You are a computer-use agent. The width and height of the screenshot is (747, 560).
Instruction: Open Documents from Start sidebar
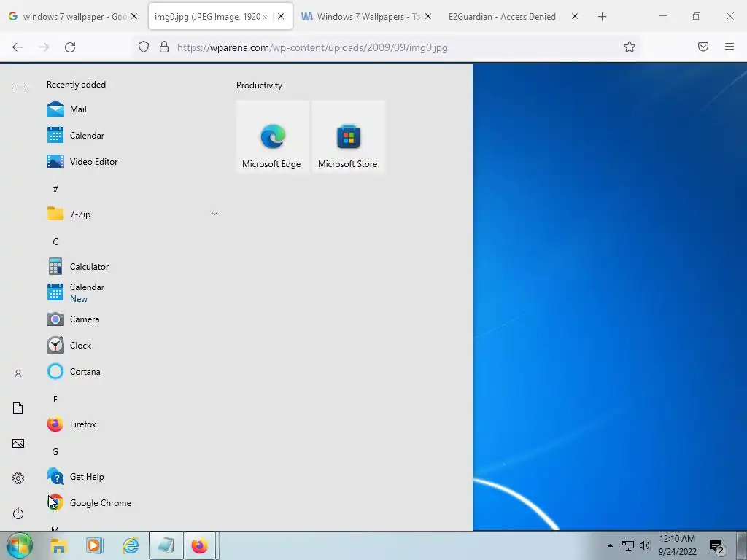pos(18,408)
